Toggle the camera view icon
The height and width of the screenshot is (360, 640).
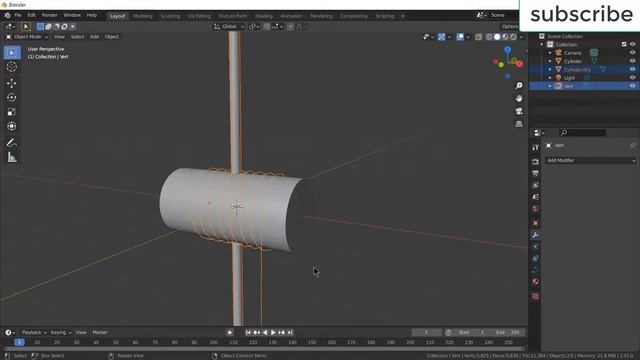tap(519, 111)
